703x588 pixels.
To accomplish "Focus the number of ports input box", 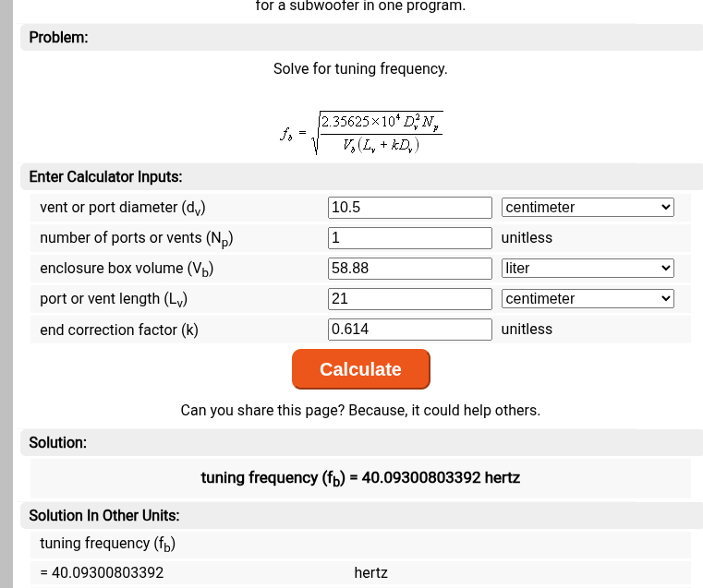I will [409, 238].
